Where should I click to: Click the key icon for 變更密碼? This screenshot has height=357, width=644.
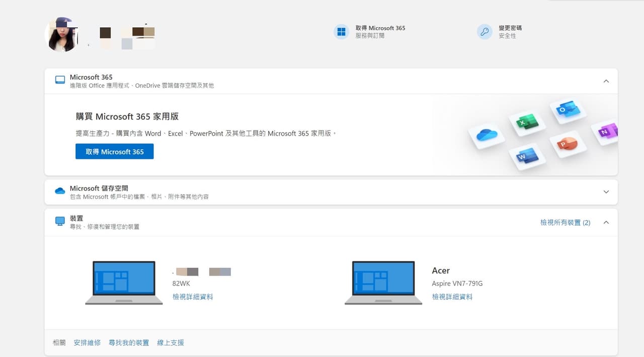pos(485,32)
